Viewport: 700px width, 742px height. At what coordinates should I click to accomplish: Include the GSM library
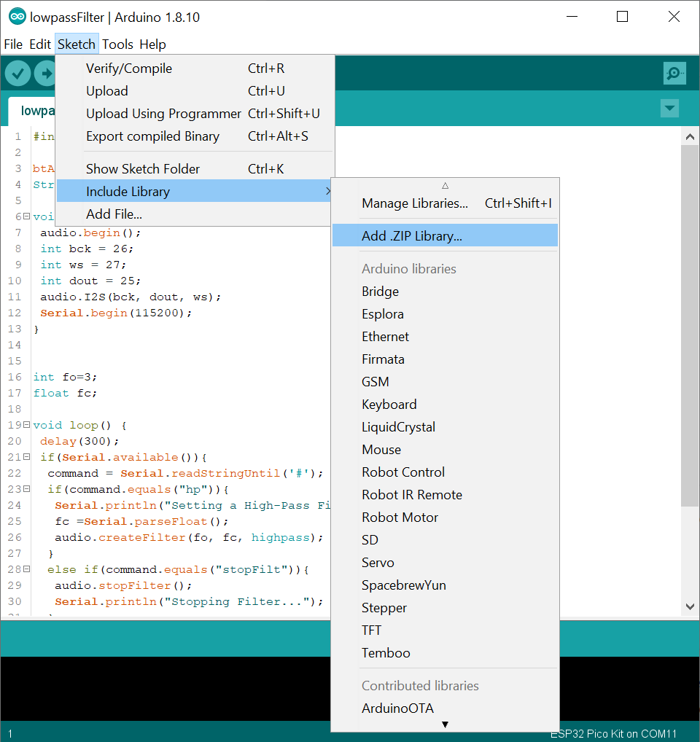point(445,382)
